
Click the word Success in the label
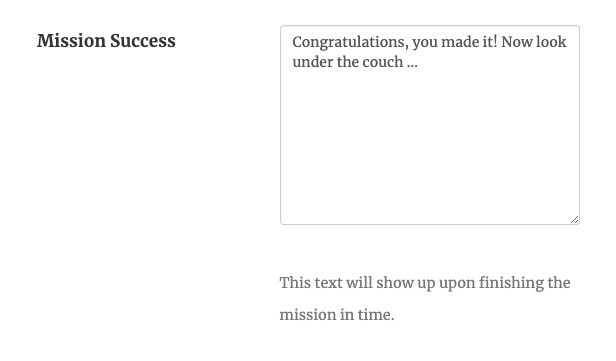pyautogui.click(x=143, y=41)
